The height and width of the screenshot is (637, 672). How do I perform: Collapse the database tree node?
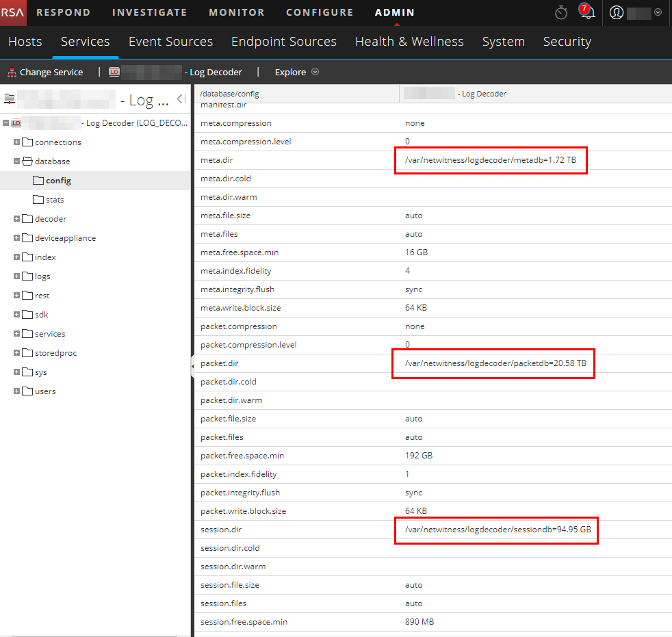point(17,161)
